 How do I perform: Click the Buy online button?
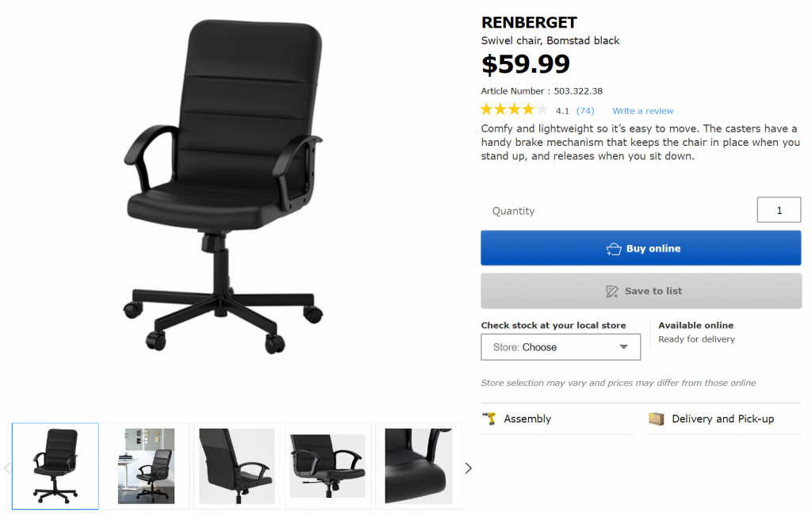click(641, 248)
